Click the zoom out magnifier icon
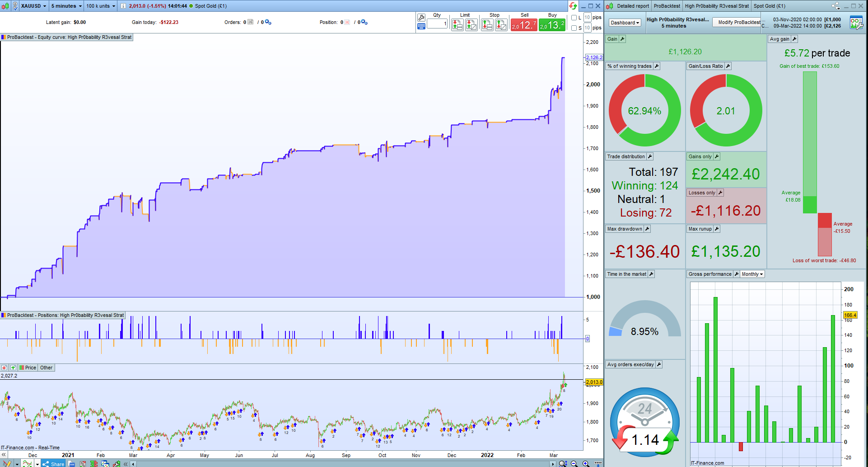Screen dimensions: 868x467 pos(574,463)
